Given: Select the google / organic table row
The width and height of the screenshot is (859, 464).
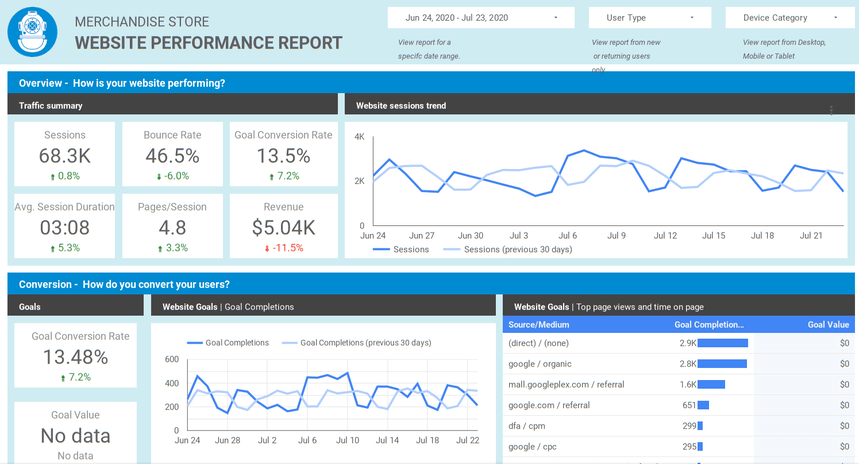Looking at the screenshot, I should pyautogui.click(x=539, y=364).
